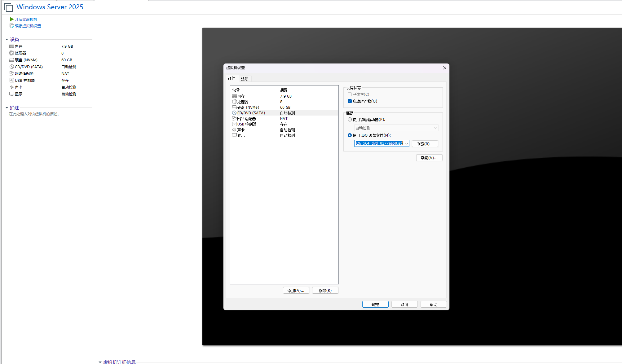Screen dimensions: 622x364
Task: Click the 声卡 device icon in dialog
Action: 235,129
